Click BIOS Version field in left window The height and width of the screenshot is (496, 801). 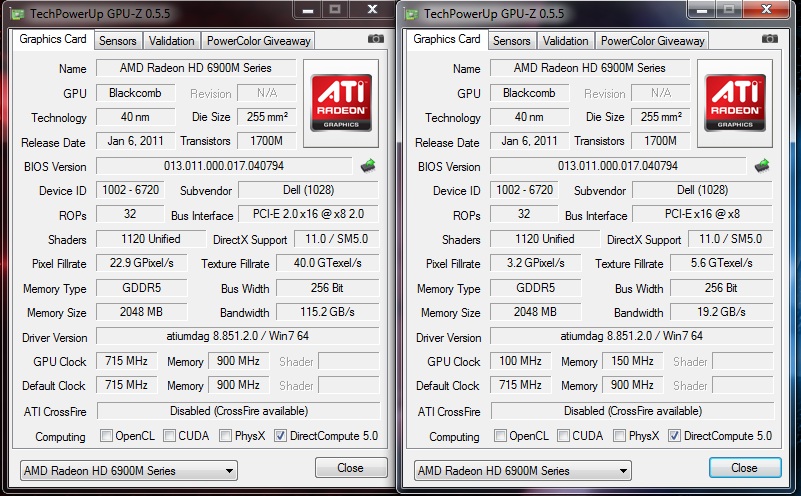tap(224, 166)
